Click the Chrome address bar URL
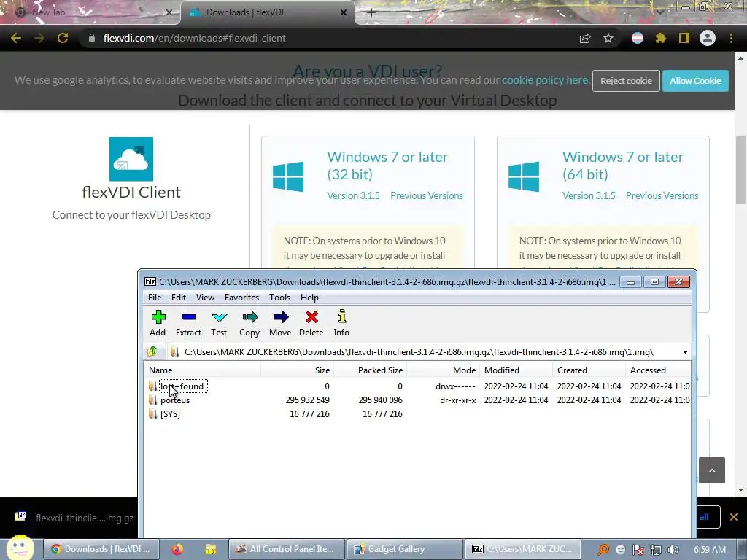This screenshot has height=560, width=747. [194, 38]
